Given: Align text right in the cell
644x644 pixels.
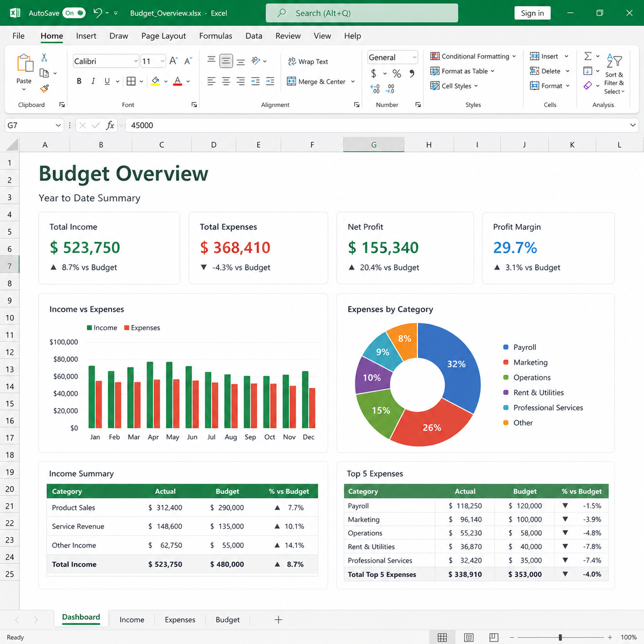Looking at the screenshot, I should tap(240, 81).
